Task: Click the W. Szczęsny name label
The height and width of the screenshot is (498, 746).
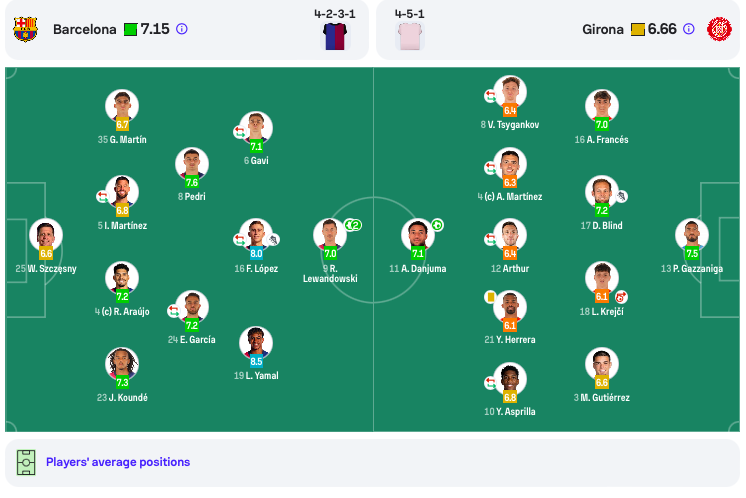Action: click(46, 269)
